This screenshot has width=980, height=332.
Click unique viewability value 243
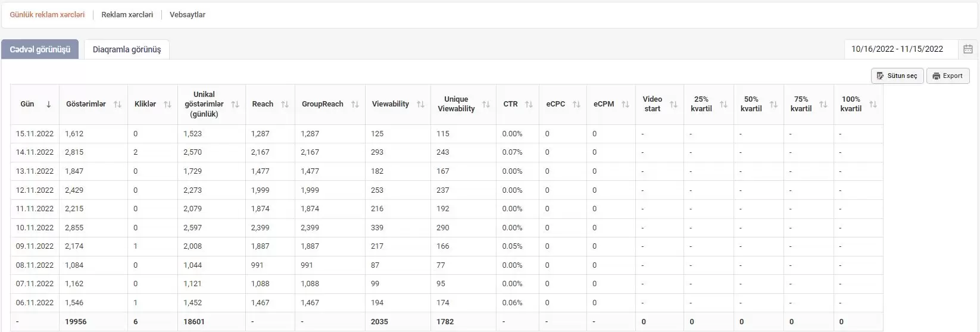pos(443,152)
